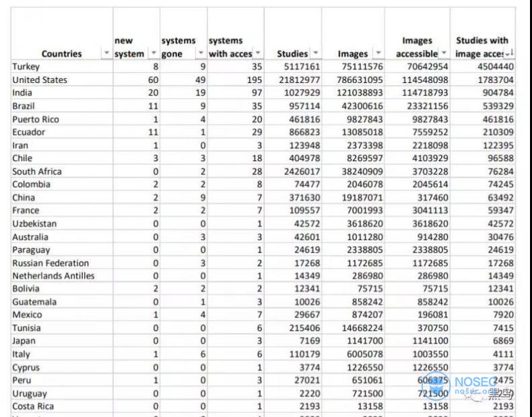This screenshot has height=417, width=532.
Task: Open the Studies column filter dropdown
Action: [316, 54]
